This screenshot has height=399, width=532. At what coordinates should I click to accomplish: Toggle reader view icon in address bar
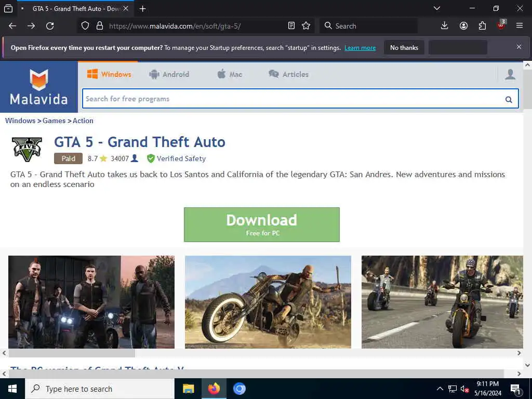tap(291, 26)
